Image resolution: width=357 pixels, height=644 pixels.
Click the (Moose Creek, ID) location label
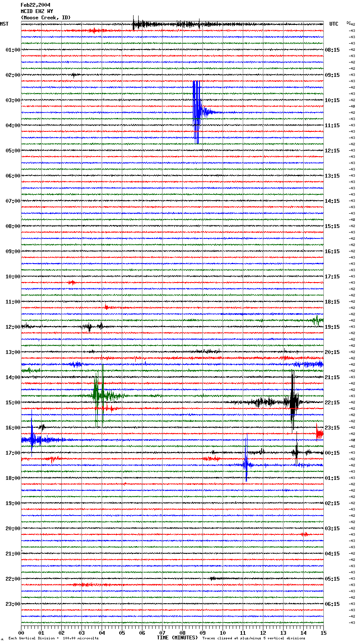[46, 18]
